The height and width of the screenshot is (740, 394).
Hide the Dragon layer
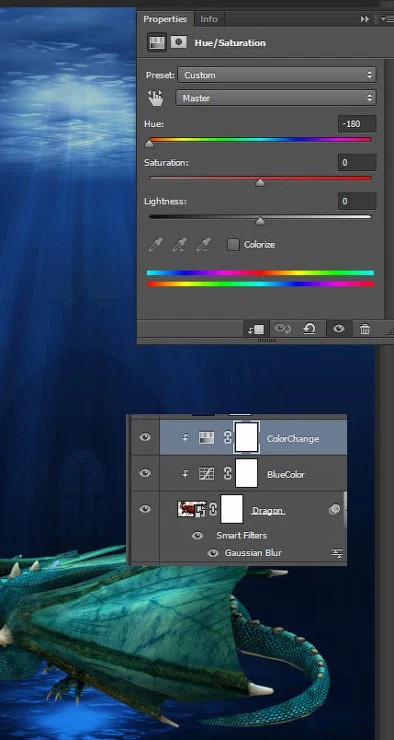click(145, 509)
